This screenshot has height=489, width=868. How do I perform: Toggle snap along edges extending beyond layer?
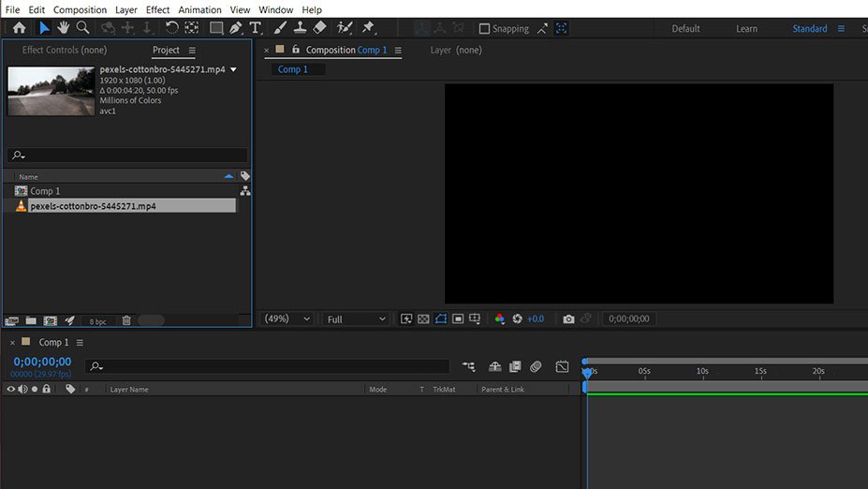click(x=542, y=28)
